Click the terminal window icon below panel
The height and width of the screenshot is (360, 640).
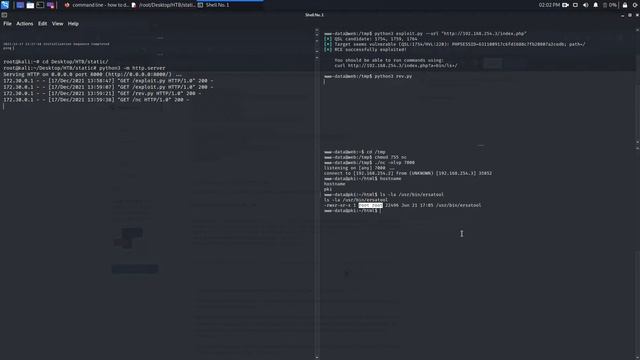click(x=4, y=15)
